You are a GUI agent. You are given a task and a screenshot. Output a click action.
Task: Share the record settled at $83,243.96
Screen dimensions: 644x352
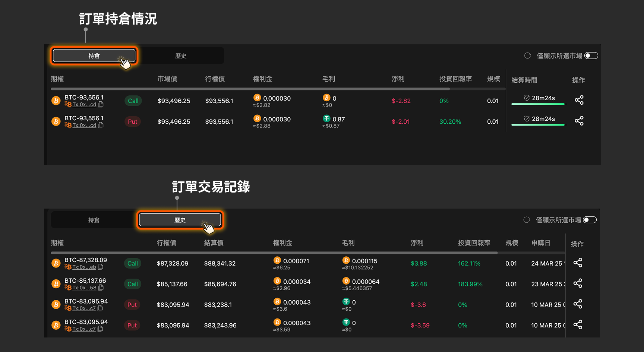[x=578, y=325]
